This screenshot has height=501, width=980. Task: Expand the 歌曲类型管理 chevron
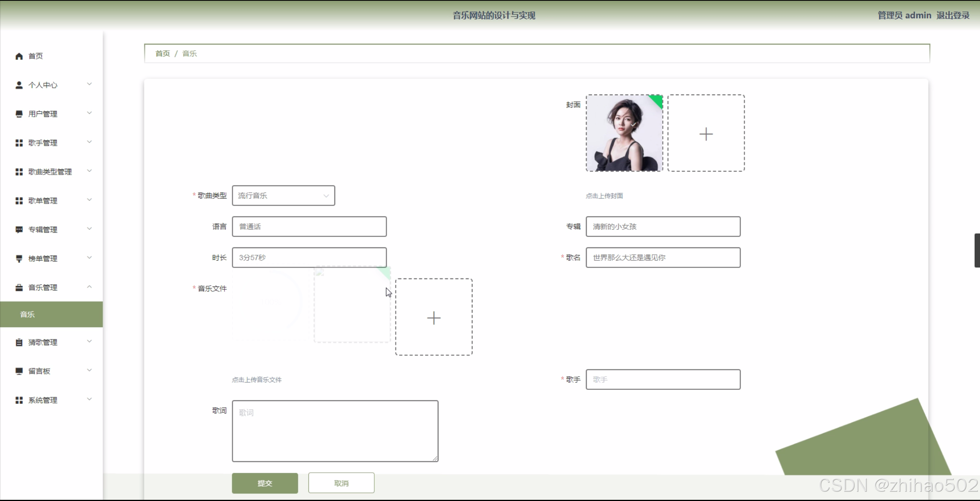[89, 171]
